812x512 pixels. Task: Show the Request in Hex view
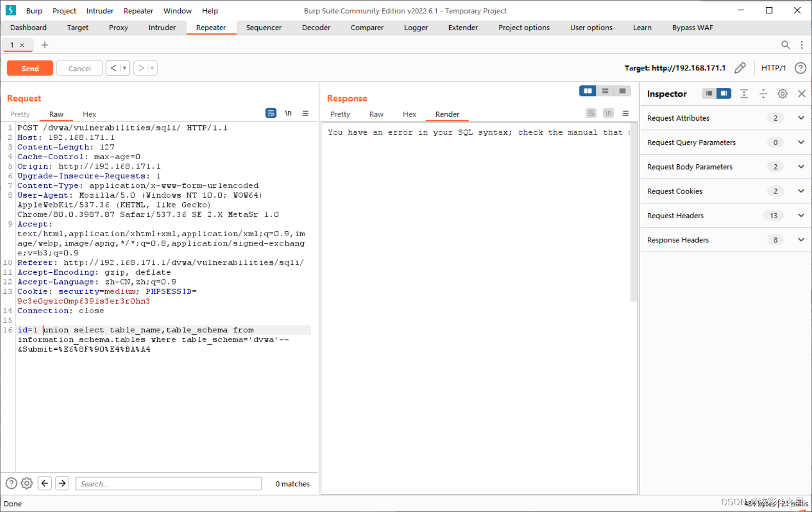coord(89,114)
